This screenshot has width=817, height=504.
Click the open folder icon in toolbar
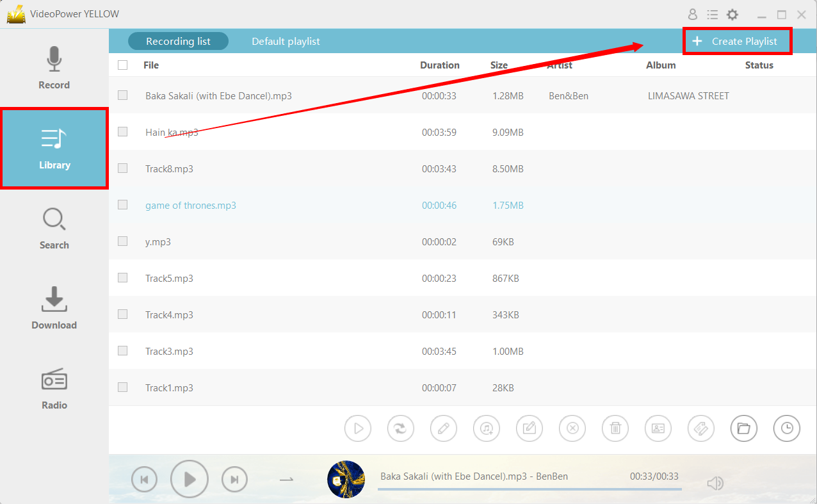click(743, 428)
